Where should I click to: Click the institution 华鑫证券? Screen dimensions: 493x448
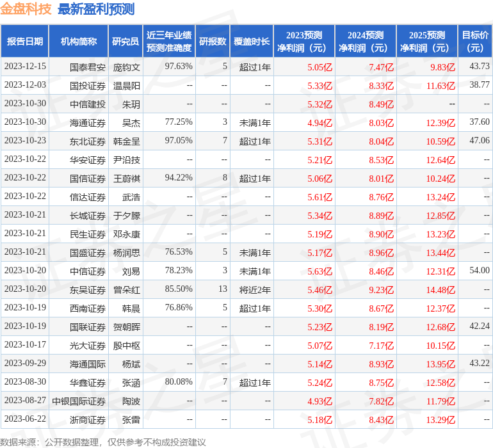point(88,383)
